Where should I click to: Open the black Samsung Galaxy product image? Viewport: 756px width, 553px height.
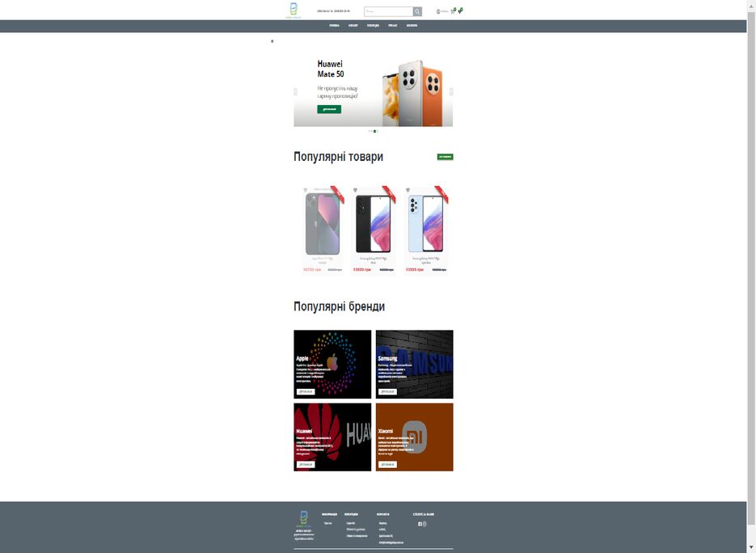pos(374,224)
